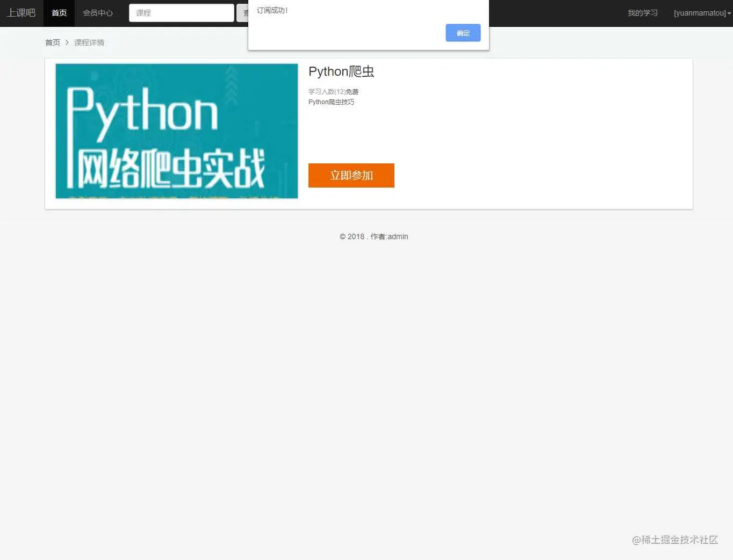
Task: Click the Python爬虫 course title
Action: click(341, 71)
